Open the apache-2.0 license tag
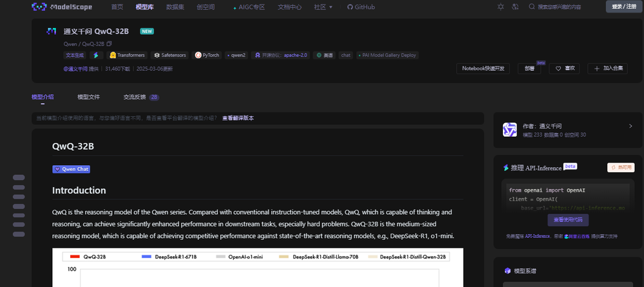Screen dimensions: 644x287 pos(281,55)
